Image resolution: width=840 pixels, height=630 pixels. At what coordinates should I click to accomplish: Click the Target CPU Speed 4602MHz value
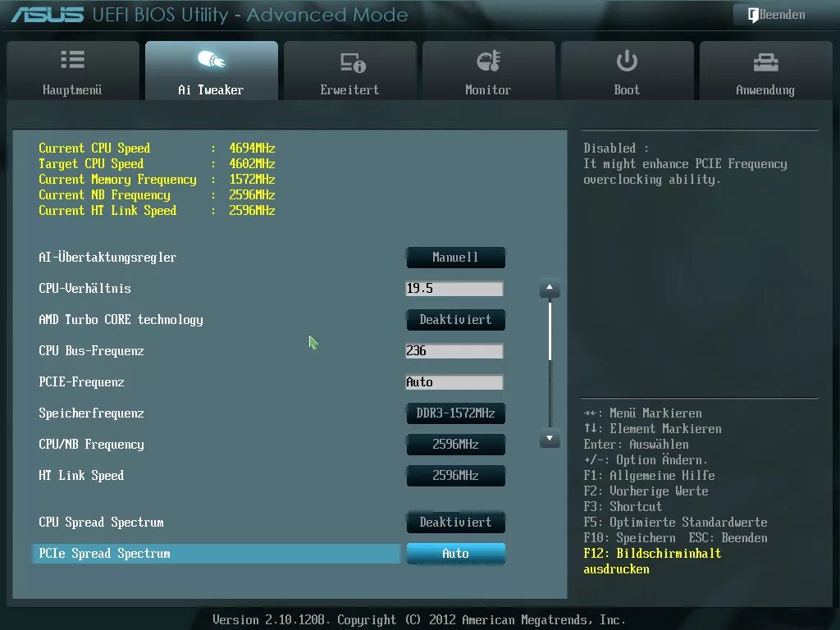click(x=252, y=163)
